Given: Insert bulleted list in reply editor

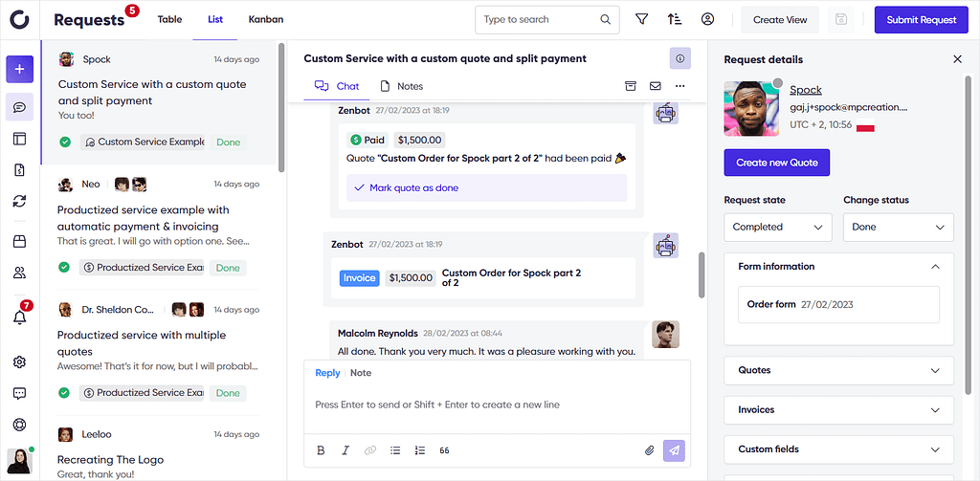Looking at the screenshot, I should tap(395, 449).
